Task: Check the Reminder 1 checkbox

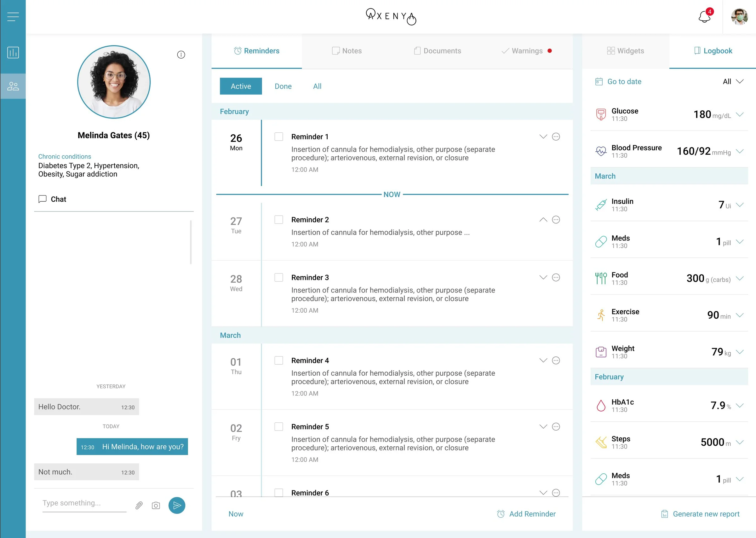Action: (x=279, y=136)
